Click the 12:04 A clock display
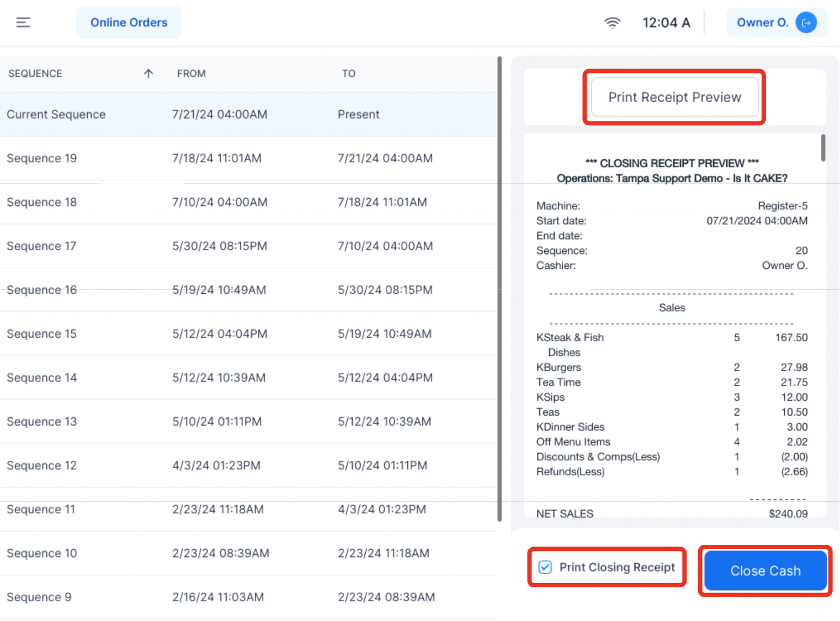The image size is (840, 621). [666, 23]
